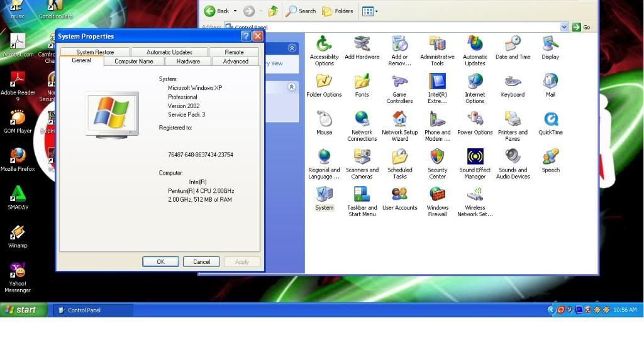Open Phone and Modem options
644x362 pixels.
click(437, 126)
